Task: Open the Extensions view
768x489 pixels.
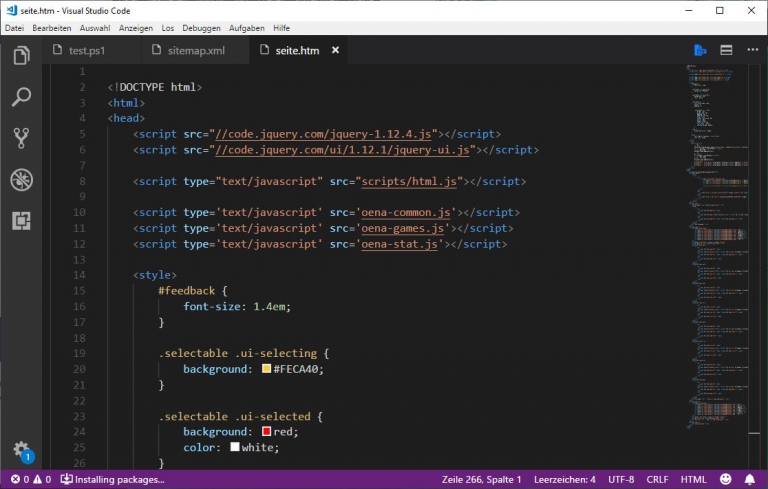Action: click(x=21, y=220)
